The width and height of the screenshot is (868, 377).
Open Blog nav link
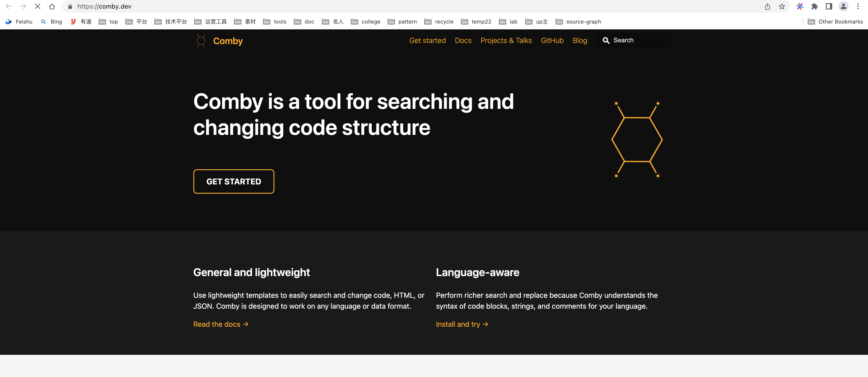click(x=580, y=41)
